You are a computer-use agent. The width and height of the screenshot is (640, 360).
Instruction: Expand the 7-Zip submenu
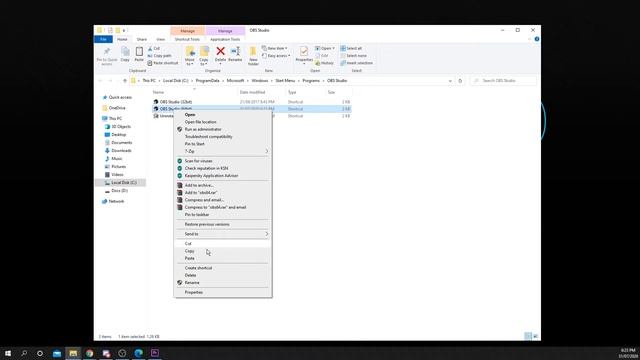(x=223, y=151)
